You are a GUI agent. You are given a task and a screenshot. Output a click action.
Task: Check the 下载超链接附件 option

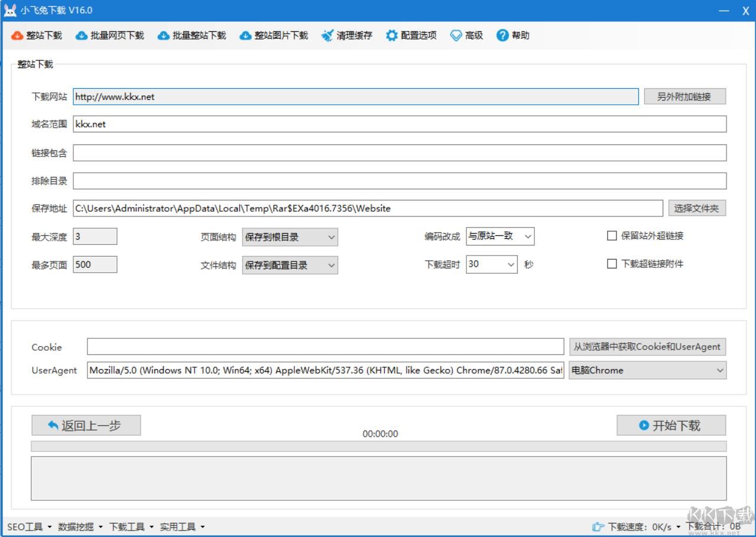tap(612, 264)
